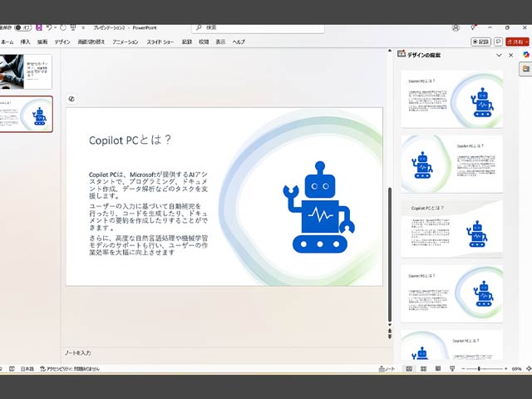
Task: Click the spell-check book icon in status bar
Action: click(x=12, y=369)
